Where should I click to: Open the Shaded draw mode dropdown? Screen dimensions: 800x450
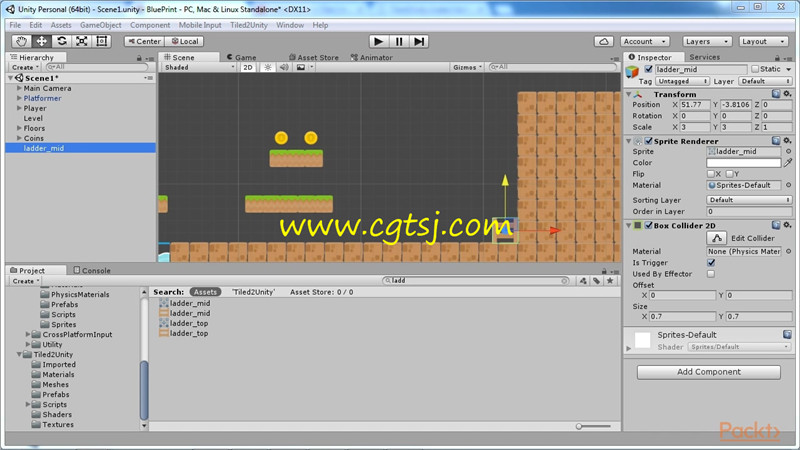click(199, 67)
